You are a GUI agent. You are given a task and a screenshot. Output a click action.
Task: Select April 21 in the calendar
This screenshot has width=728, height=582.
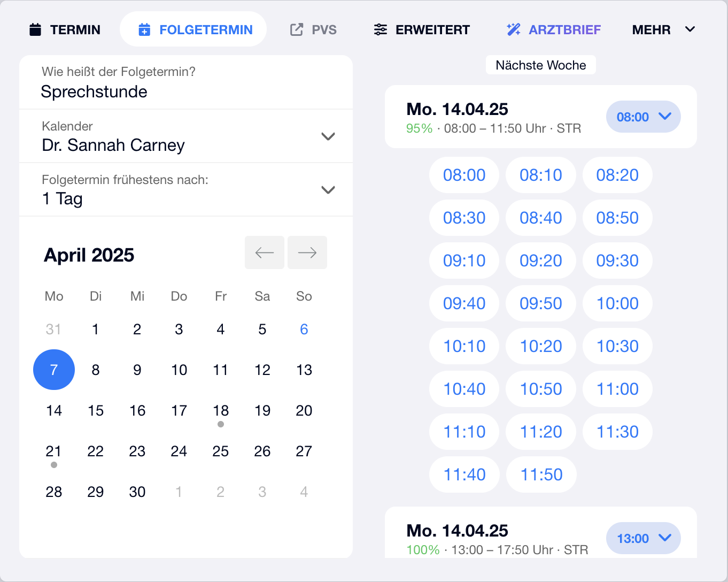[x=53, y=451]
